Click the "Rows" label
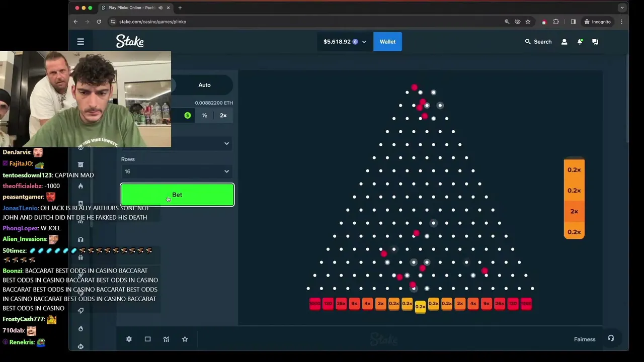Viewport: 644px width, 362px height. click(128, 159)
